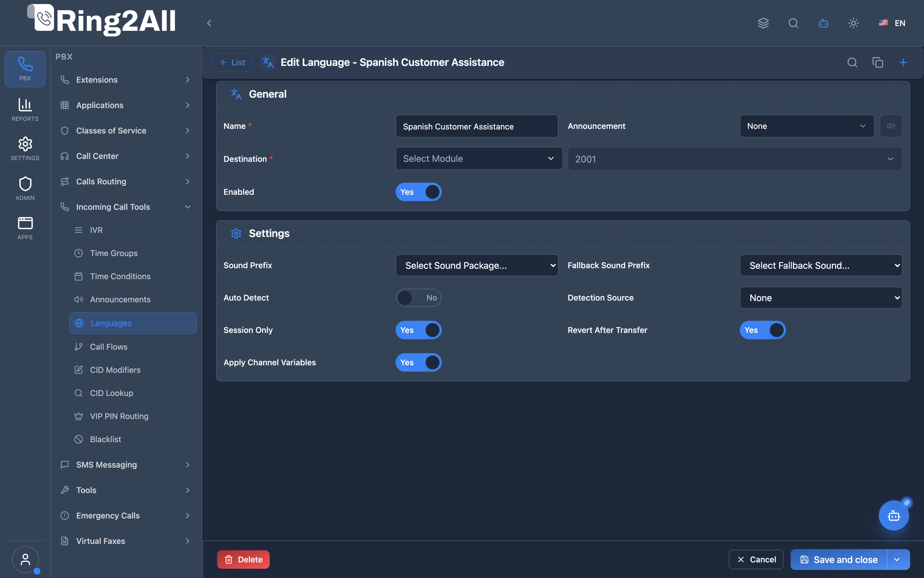
Task: Open the Admin shield icon
Action: tap(25, 188)
